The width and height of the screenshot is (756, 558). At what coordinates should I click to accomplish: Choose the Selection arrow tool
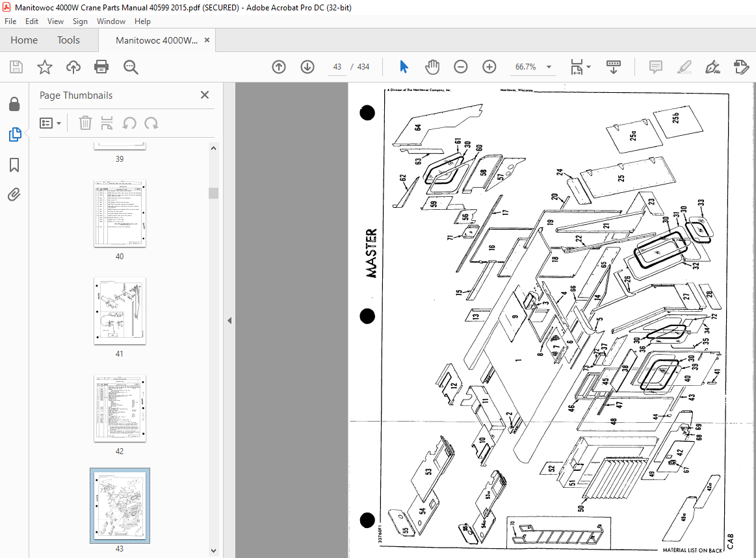pos(404,67)
